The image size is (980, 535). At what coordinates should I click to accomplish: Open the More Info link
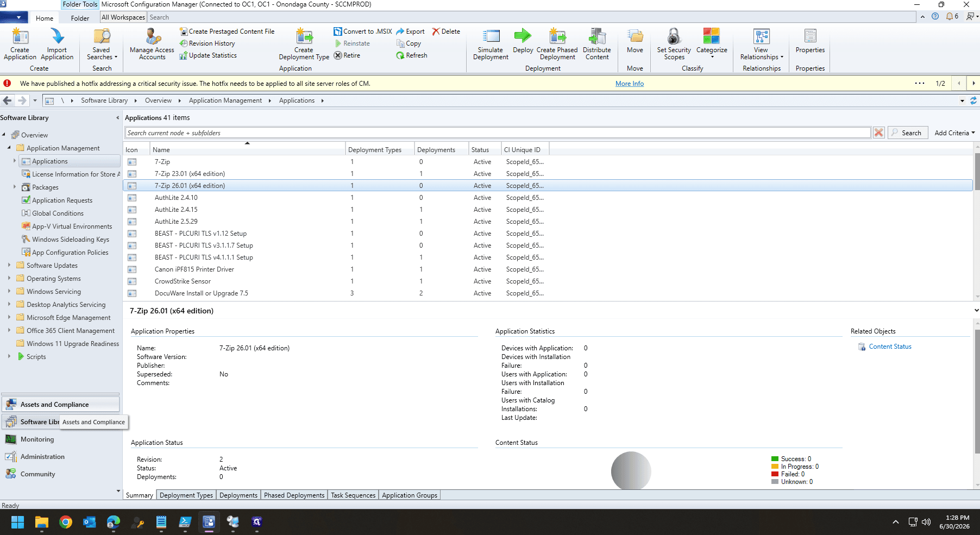(630, 84)
